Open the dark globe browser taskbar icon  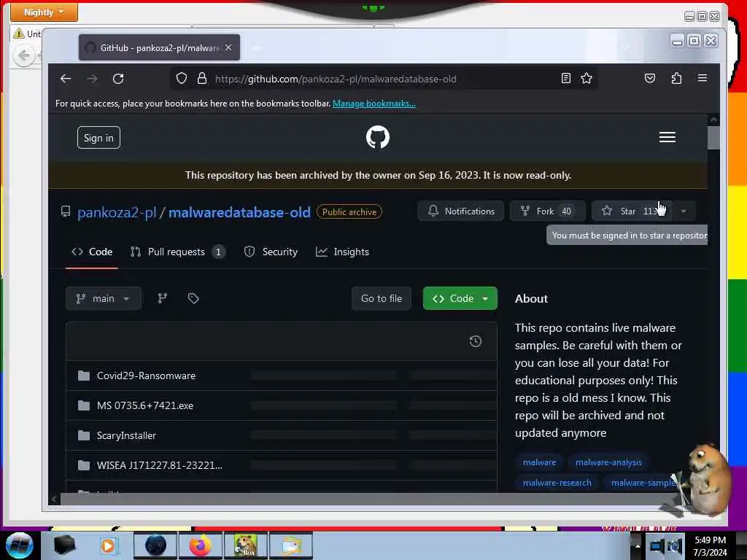[x=155, y=545]
